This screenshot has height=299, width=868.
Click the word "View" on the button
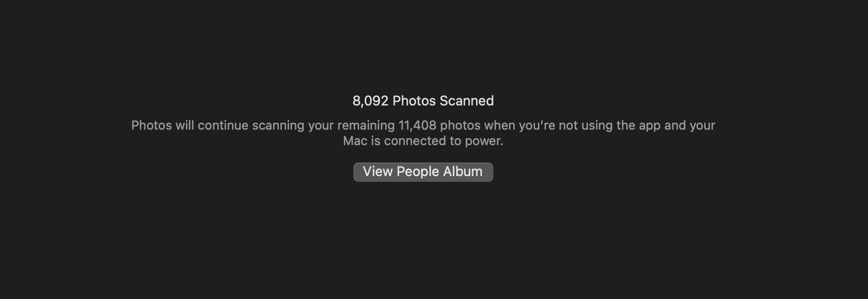coord(378,172)
